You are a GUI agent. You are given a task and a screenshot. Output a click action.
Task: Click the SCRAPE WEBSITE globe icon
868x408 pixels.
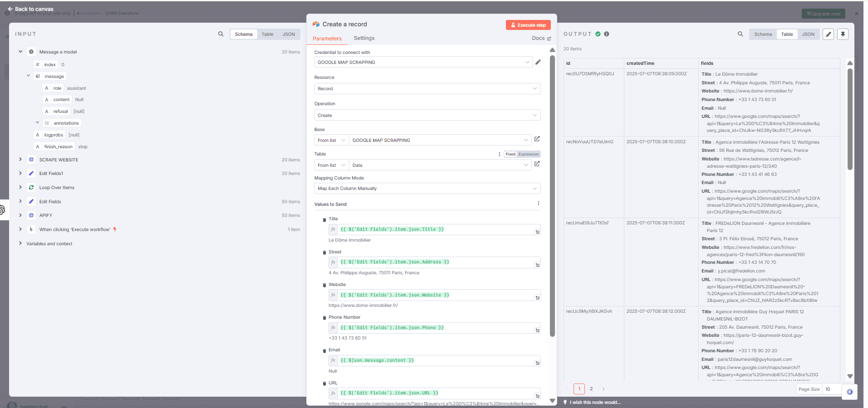[31, 160]
